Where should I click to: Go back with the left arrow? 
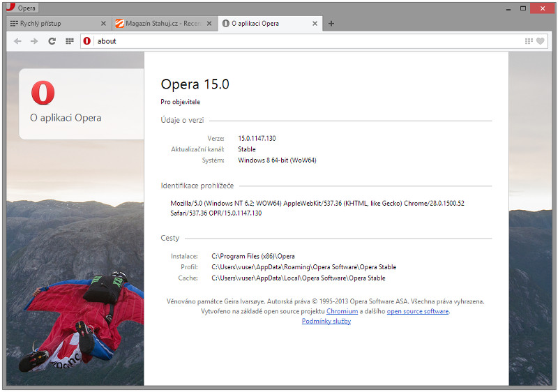click(17, 41)
